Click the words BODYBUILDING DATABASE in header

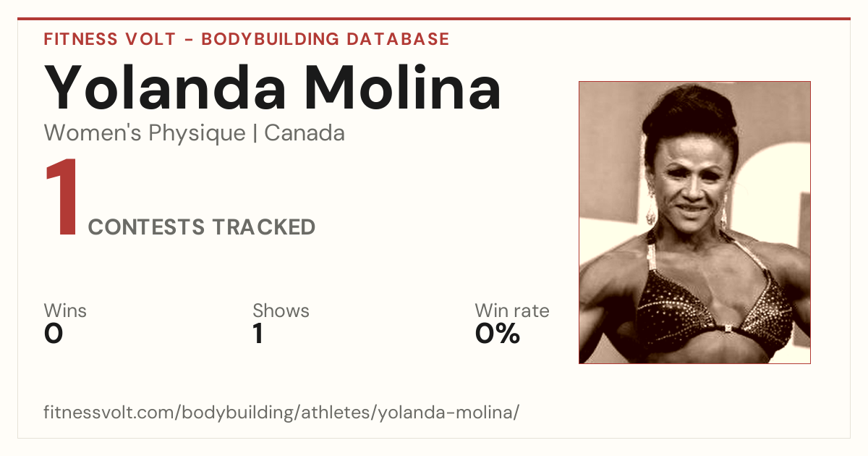pyautogui.click(x=325, y=39)
